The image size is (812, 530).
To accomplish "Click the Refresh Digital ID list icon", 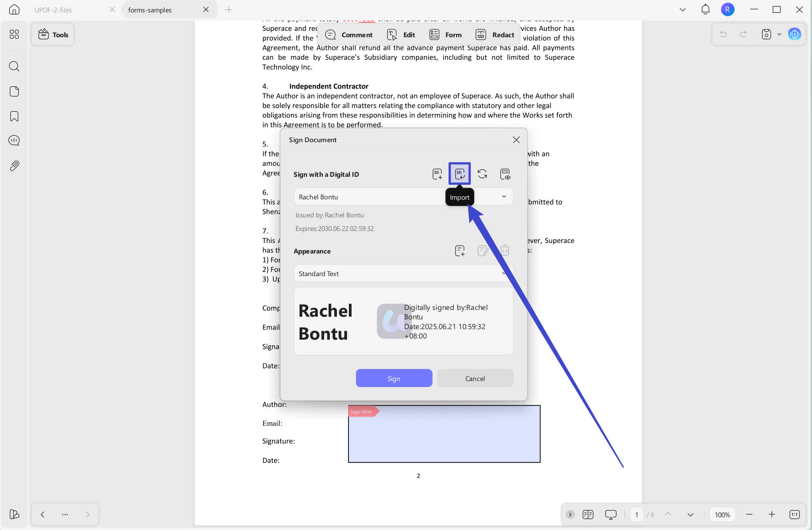I will (482, 174).
